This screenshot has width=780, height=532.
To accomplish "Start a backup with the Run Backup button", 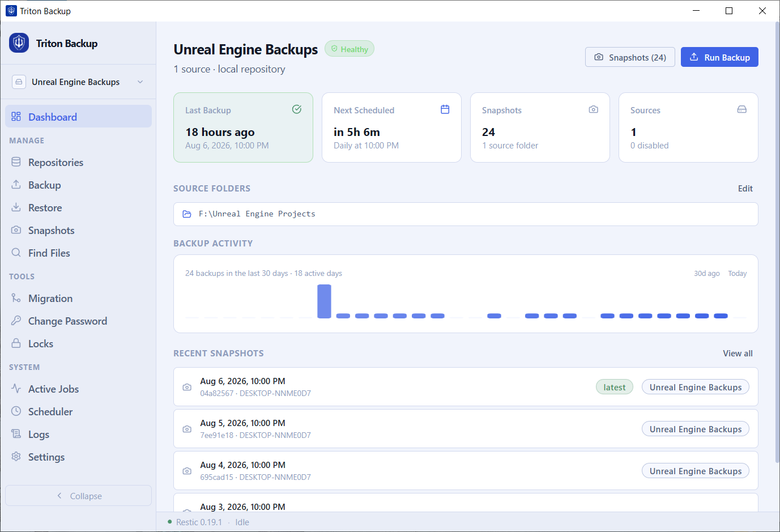I will [719, 57].
